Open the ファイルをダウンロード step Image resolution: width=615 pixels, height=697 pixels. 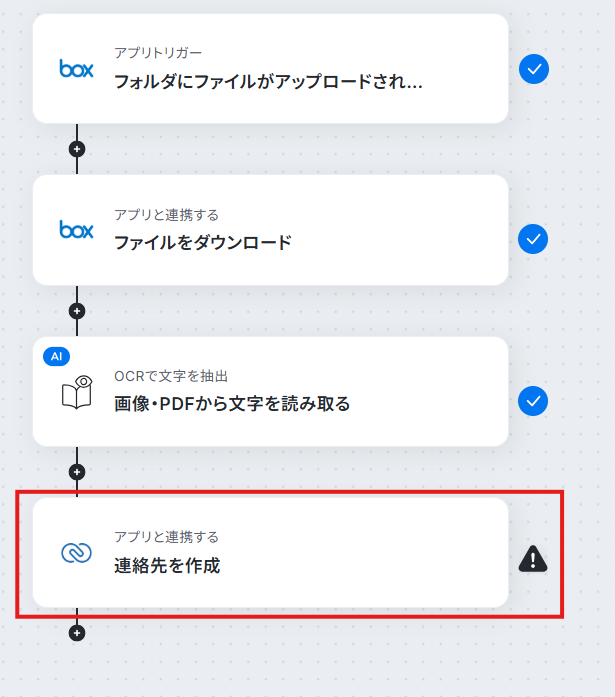(x=270, y=230)
